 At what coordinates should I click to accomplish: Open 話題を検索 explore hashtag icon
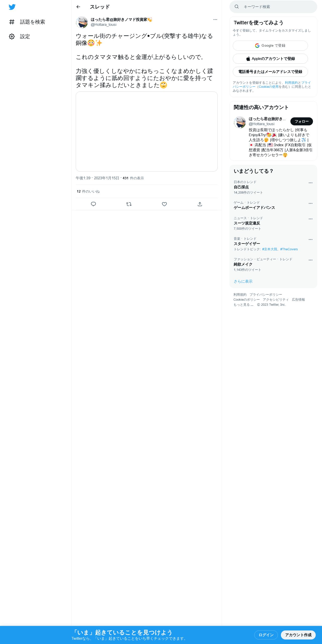click(x=12, y=22)
